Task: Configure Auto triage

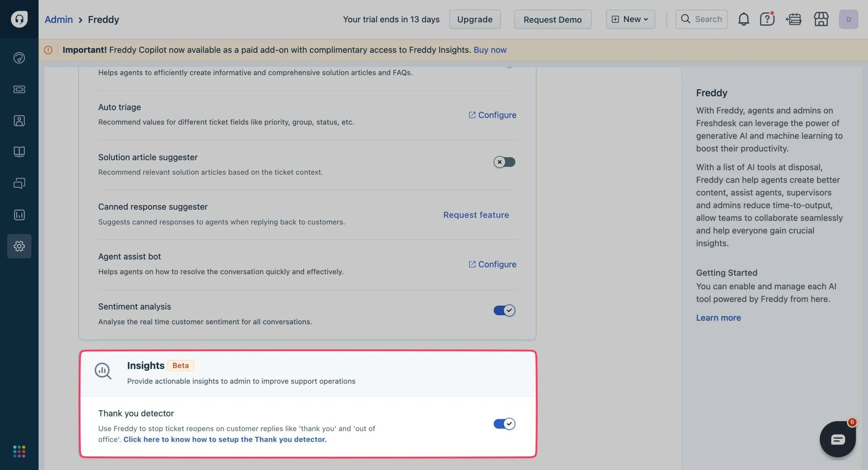Action: 492,115
